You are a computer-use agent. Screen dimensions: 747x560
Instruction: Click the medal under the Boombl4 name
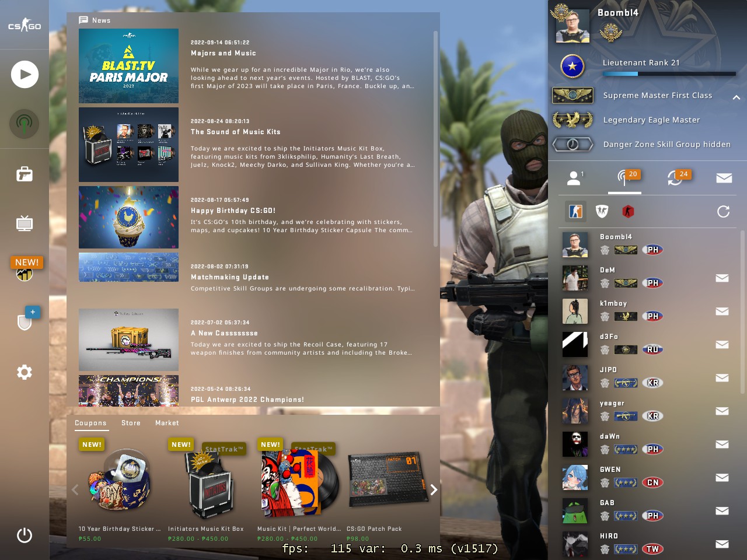click(610, 32)
